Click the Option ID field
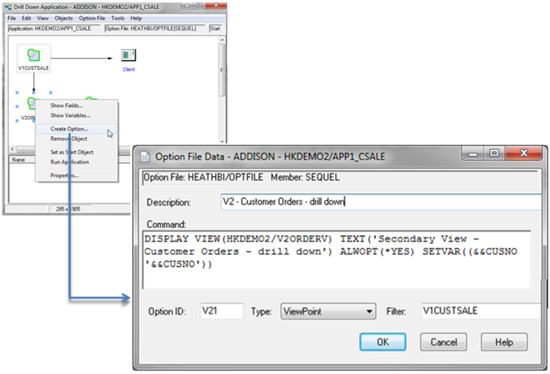The width and height of the screenshot is (550, 374). click(x=221, y=311)
